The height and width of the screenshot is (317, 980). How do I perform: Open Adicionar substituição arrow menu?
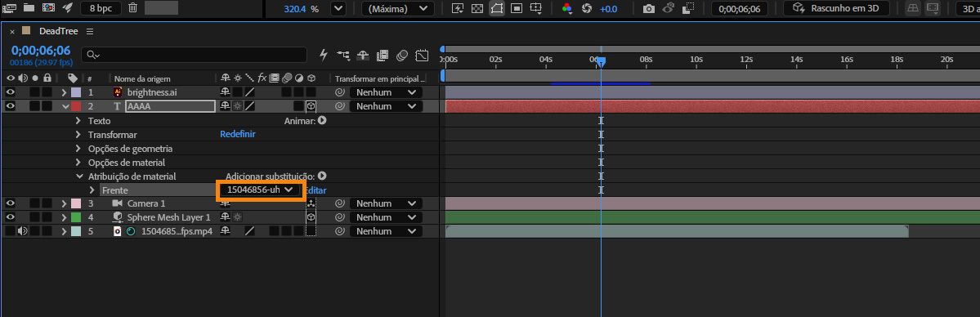point(322,176)
